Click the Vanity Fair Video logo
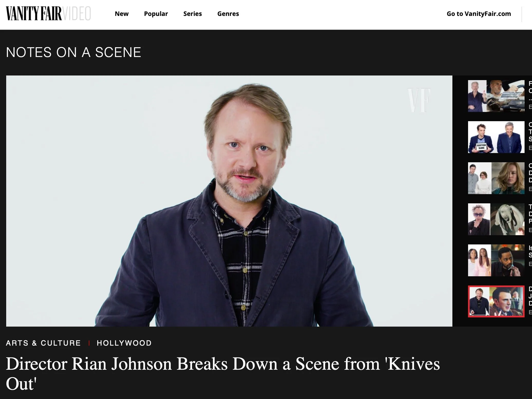The height and width of the screenshot is (399, 532). click(48, 14)
